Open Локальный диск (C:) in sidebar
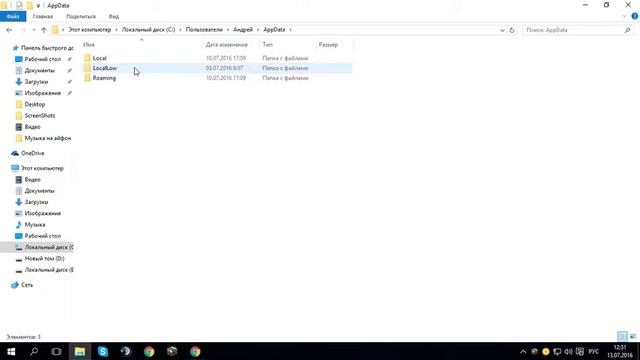This screenshot has height=360, width=640. [49, 247]
